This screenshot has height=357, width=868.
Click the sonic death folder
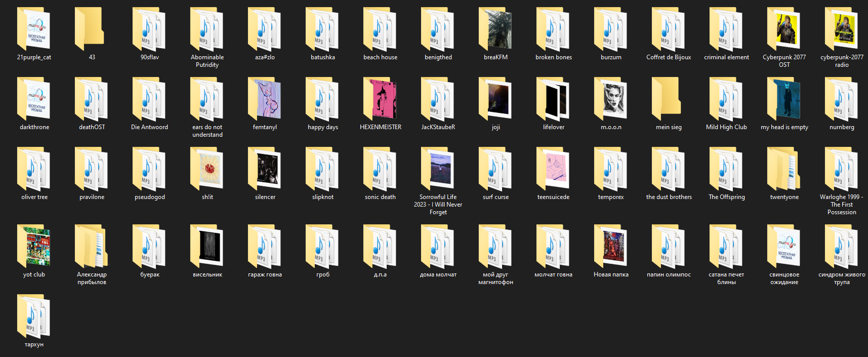click(x=380, y=168)
